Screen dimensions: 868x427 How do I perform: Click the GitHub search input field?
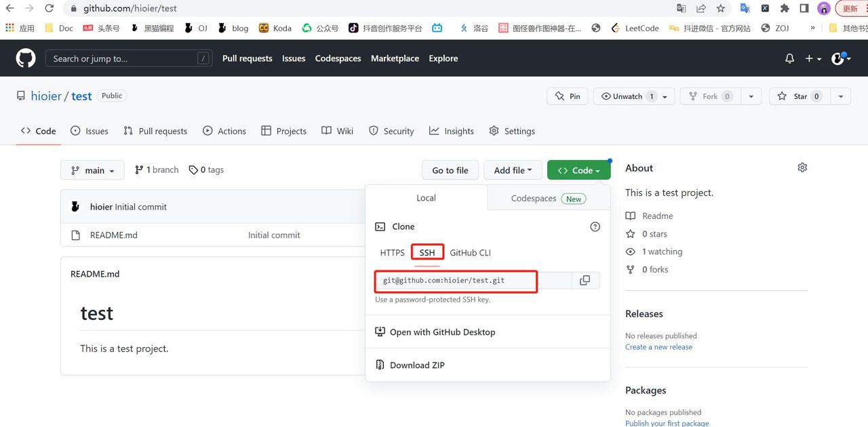pyautogui.click(x=122, y=59)
